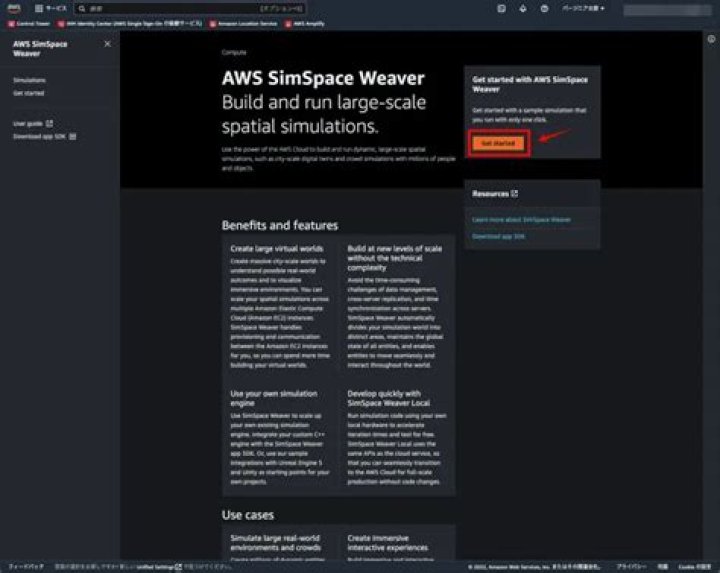Select Simulations in the side navigation
The width and height of the screenshot is (720, 573).
[x=29, y=80]
